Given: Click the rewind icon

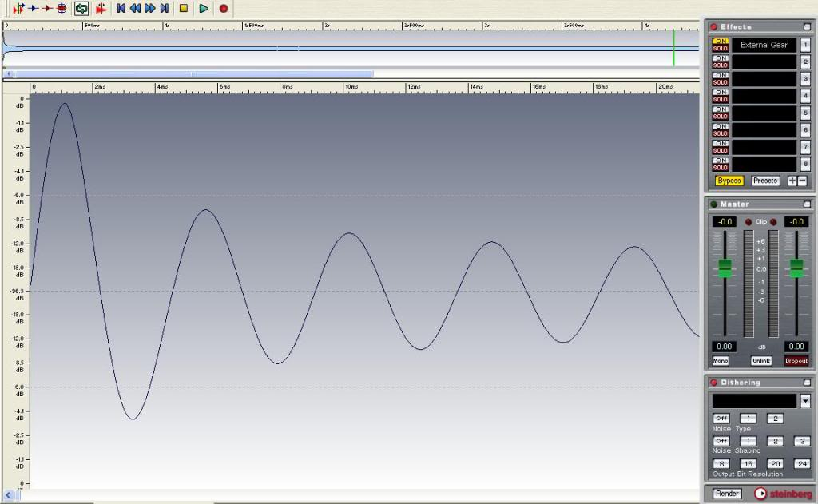Looking at the screenshot, I should pyautogui.click(x=135, y=8).
